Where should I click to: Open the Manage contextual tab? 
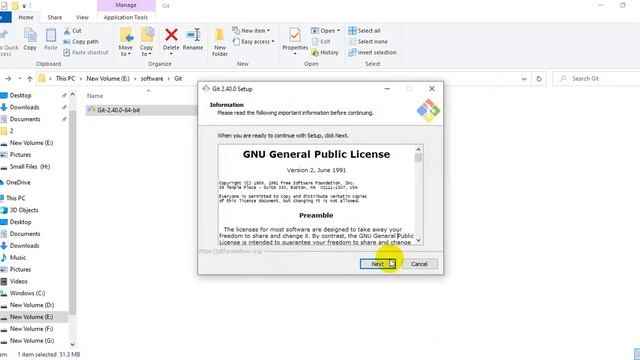pyautogui.click(x=126, y=5)
